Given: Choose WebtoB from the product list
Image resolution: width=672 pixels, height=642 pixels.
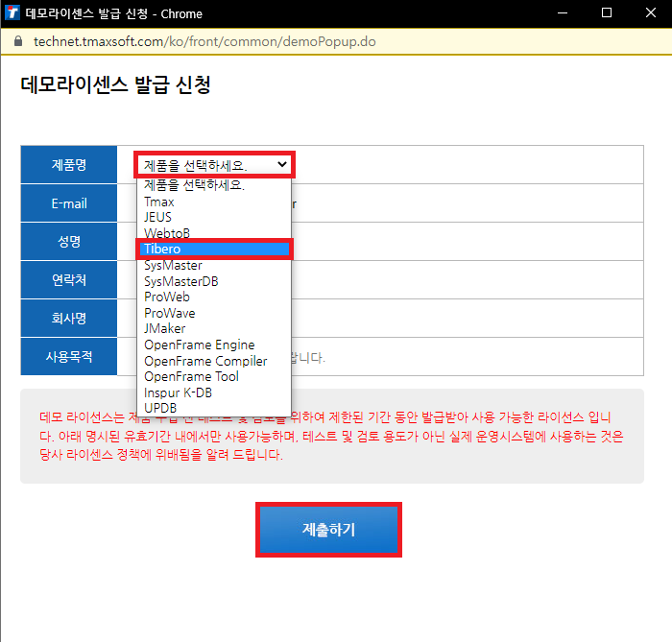Looking at the screenshot, I should pos(214,233).
